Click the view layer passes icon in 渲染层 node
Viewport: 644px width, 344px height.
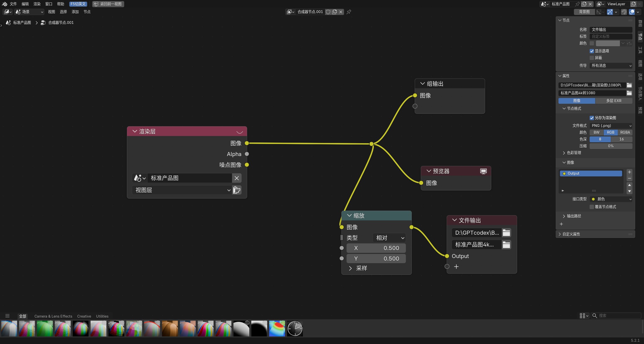237,190
